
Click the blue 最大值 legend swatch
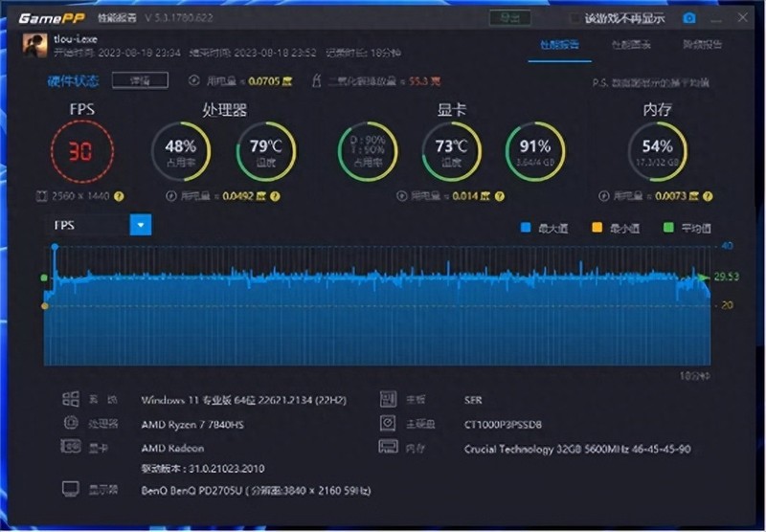point(526,228)
